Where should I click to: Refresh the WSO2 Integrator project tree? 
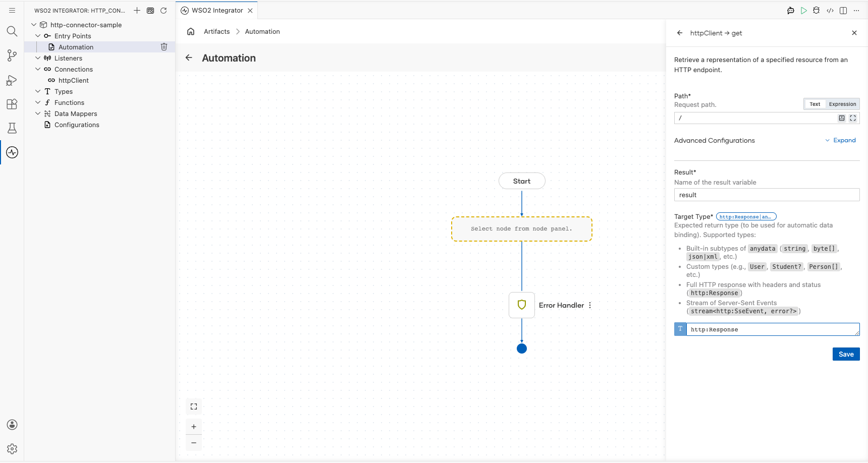164,11
